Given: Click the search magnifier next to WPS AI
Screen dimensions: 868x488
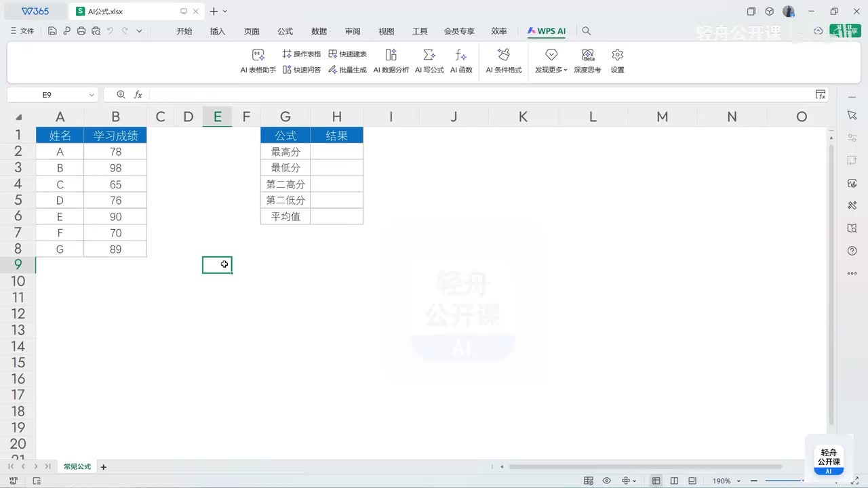Looking at the screenshot, I should [x=587, y=31].
